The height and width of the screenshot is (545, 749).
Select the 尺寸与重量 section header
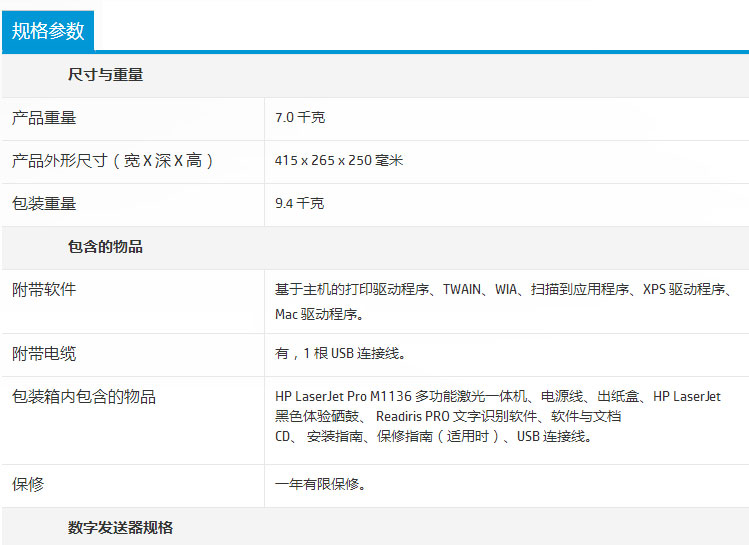[105, 75]
